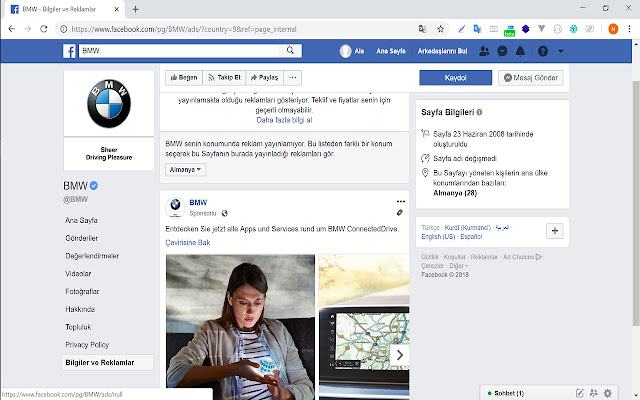Viewport: 640px width, 400px height.
Task: Click Ala profile avatar
Action: tap(345, 51)
